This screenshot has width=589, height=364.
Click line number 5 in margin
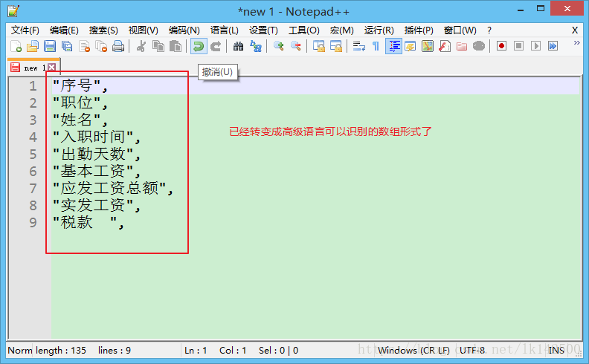click(x=33, y=155)
